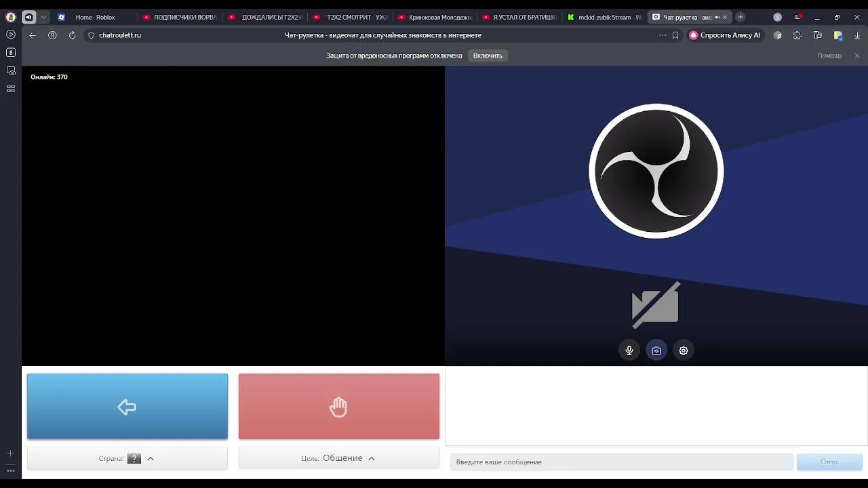Open the sidebar three-dot more icon

tap(10, 470)
